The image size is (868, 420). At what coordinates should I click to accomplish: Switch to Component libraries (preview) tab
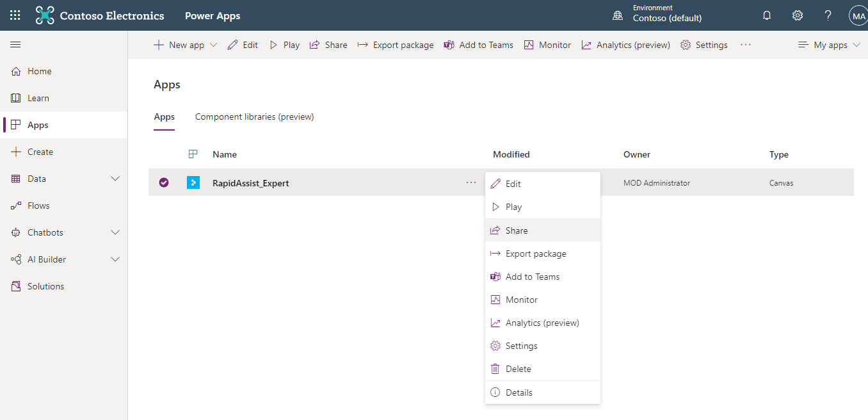pos(255,117)
